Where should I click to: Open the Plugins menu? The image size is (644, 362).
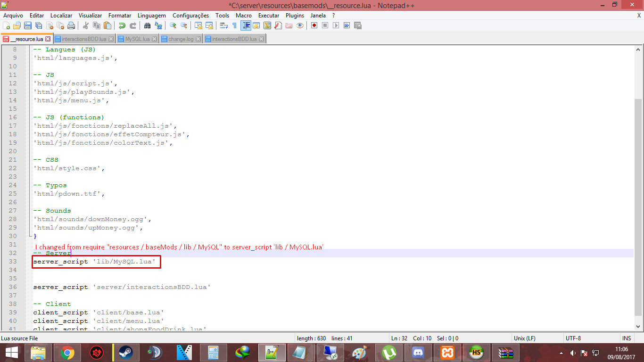pos(295,16)
